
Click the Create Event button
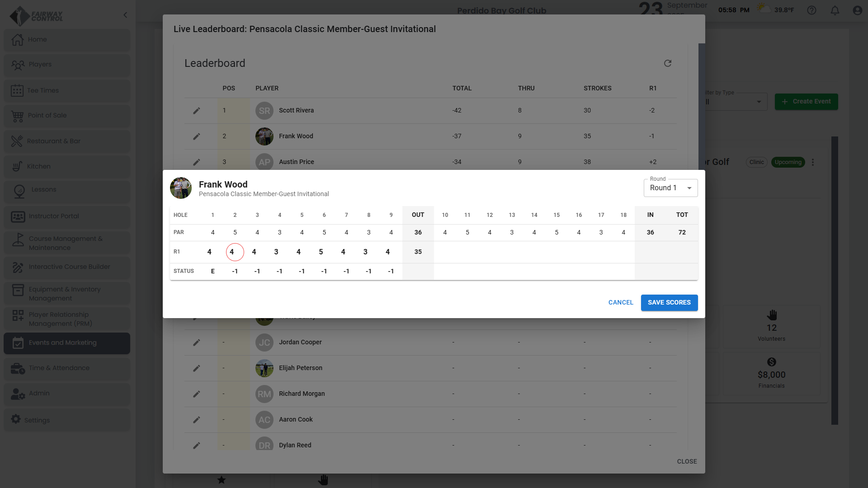(x=806, y=102)
